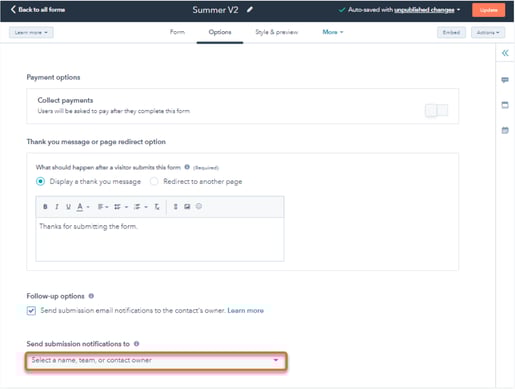The width and height of the screenshot is (515, 389).
Task: Open the comments icon in the sidebar
Action: point(505,80)
